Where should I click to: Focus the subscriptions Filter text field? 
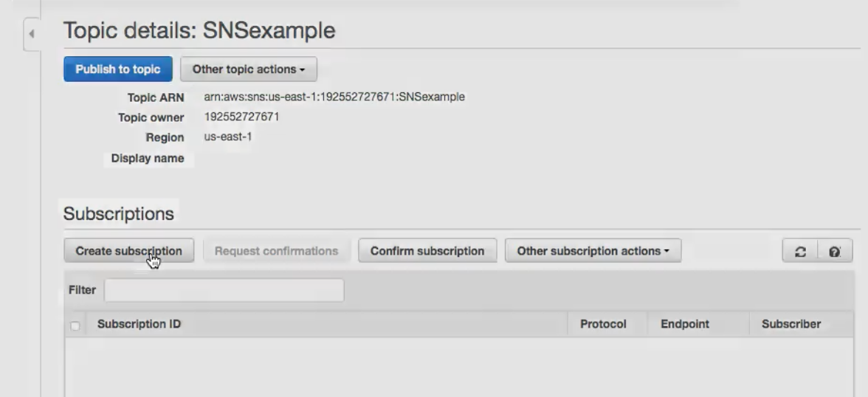pyautogui.click(x=224, y=290)
